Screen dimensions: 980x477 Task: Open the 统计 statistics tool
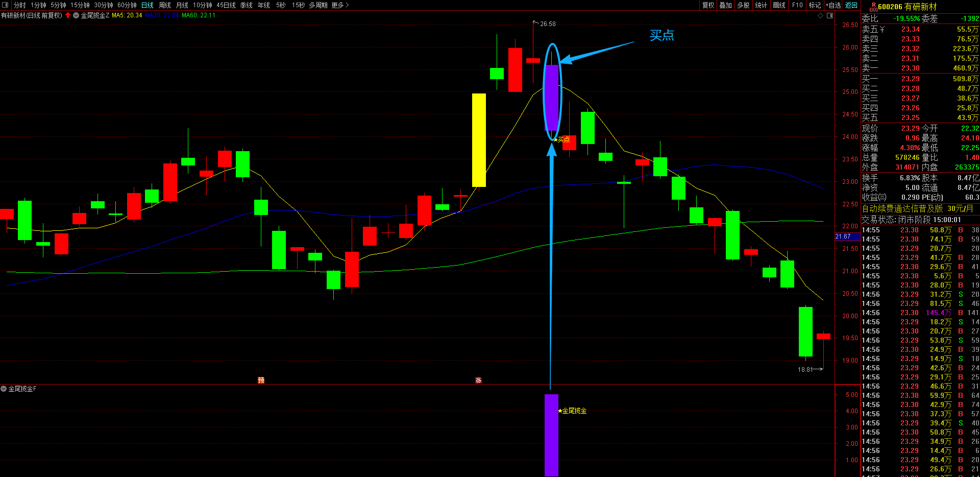[x=762, y=5]
